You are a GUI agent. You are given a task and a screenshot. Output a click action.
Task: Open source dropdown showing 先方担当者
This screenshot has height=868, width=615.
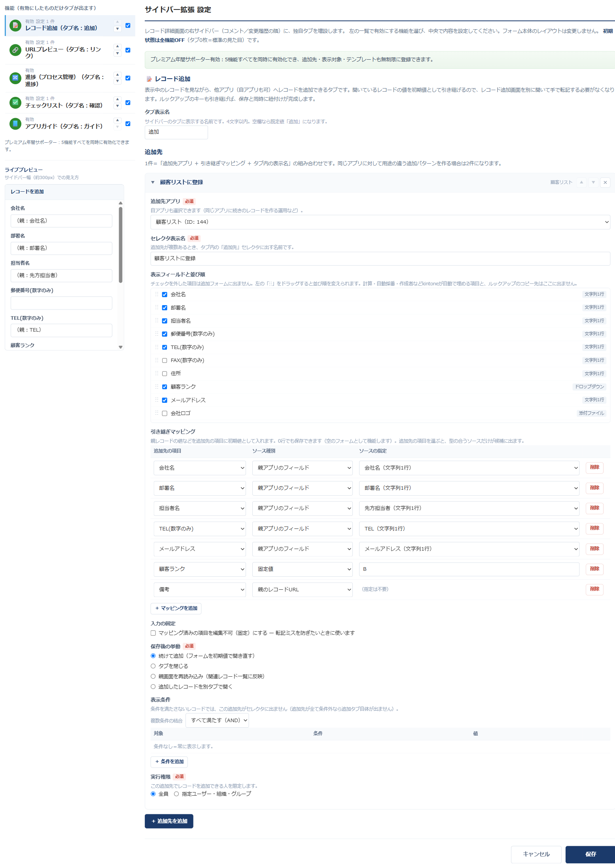coord(469,508)
